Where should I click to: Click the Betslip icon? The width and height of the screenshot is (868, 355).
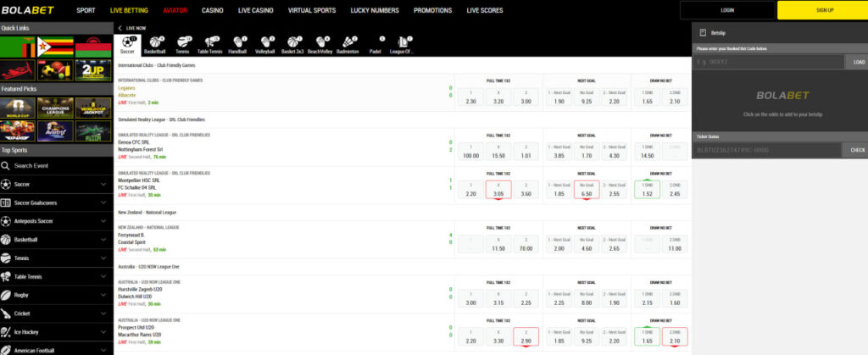pos(703,33)
